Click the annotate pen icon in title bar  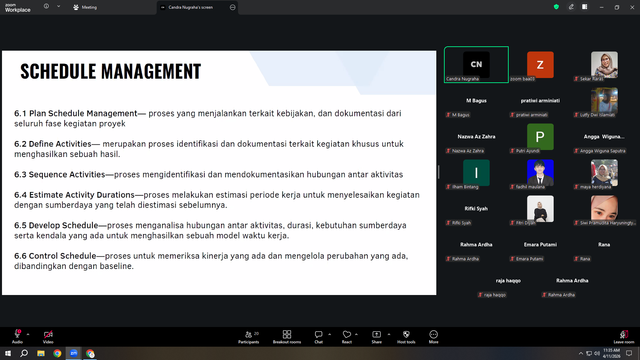coord(571,7)
